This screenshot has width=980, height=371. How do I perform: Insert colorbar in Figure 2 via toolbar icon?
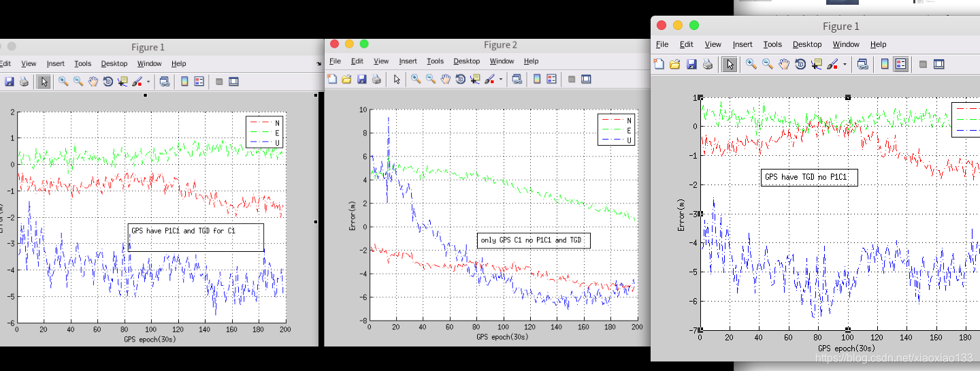[x=536, y=79]
